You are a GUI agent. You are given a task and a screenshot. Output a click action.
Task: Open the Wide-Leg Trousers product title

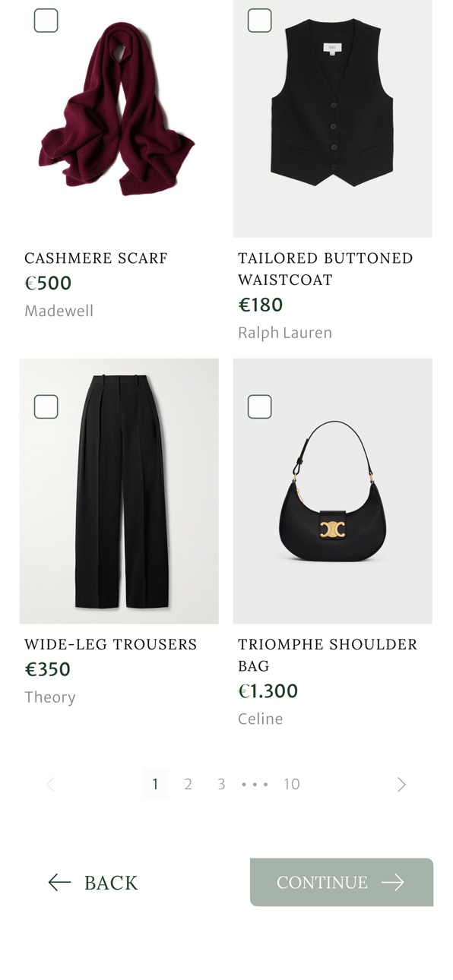coord(111,644)
